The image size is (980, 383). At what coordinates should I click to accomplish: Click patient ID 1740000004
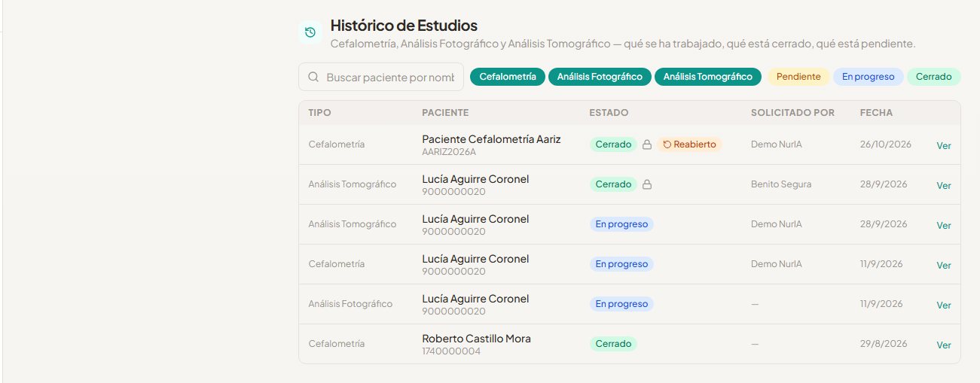(451, 351)
